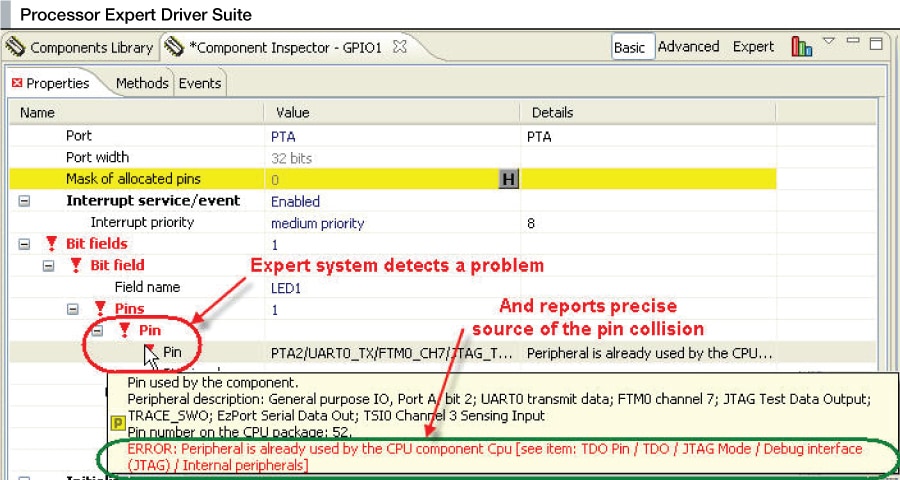Collapse the Interrupt service/event group

pyautogui.click(x=24, y=201)
